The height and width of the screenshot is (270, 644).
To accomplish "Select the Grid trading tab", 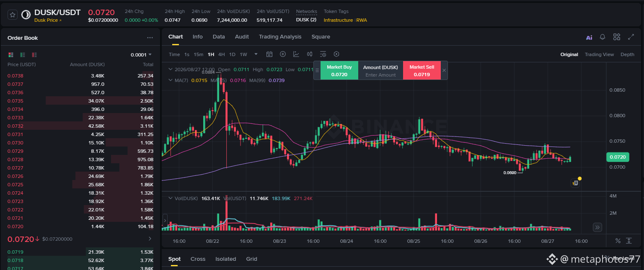I will coord(251,259).
